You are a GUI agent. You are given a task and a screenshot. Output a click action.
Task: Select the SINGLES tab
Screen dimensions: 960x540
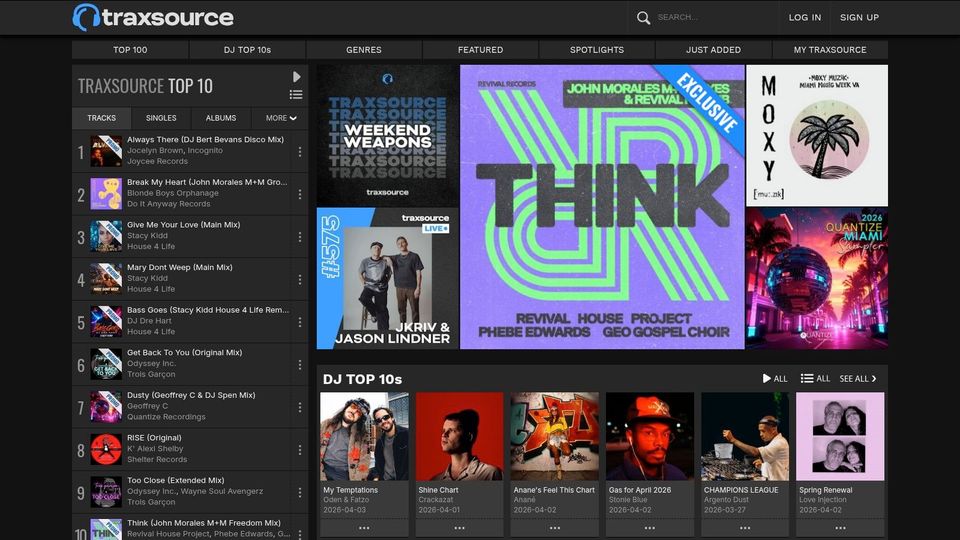[161, 118]
